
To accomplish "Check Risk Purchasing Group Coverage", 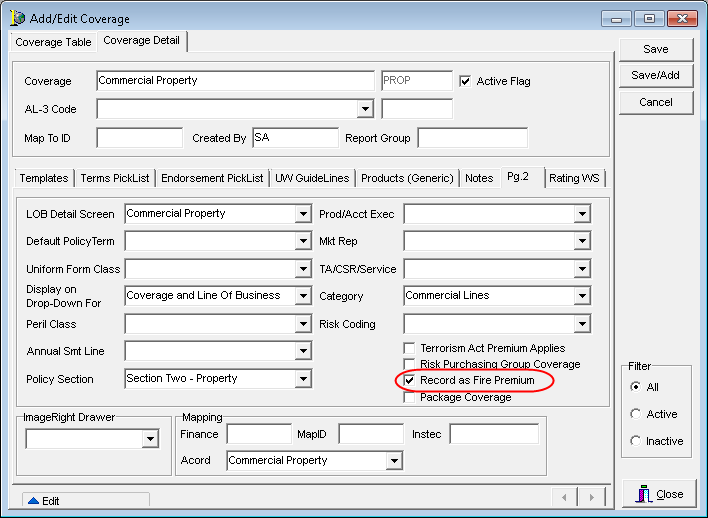I will (x=409, y=364).
